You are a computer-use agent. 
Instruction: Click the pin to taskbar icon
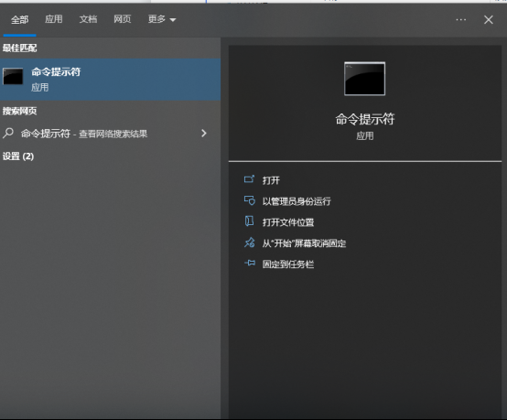250,263
